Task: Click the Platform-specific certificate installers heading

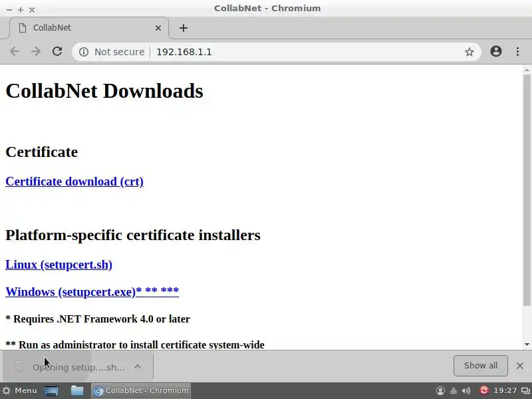Action: tap(133, 235)
